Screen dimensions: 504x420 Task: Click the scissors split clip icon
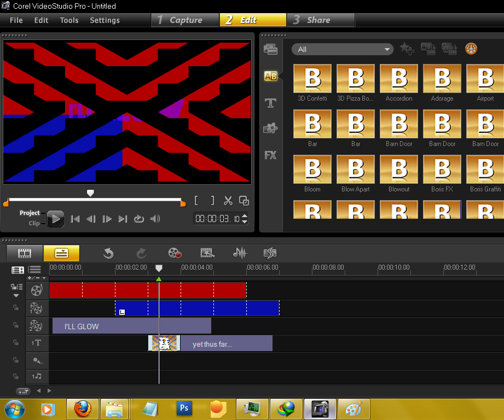tap(229, 201)
